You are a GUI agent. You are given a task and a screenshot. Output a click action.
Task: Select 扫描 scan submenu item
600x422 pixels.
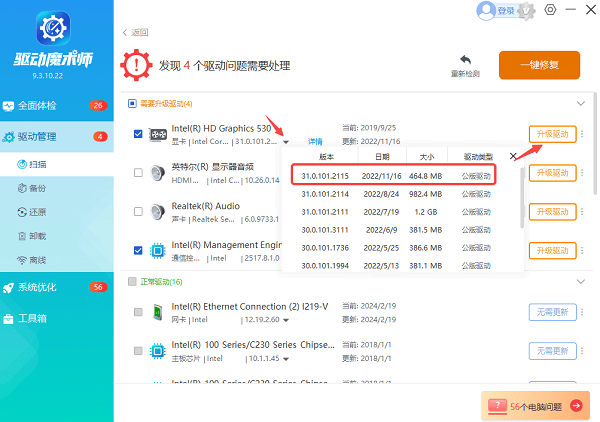(57, 165)
